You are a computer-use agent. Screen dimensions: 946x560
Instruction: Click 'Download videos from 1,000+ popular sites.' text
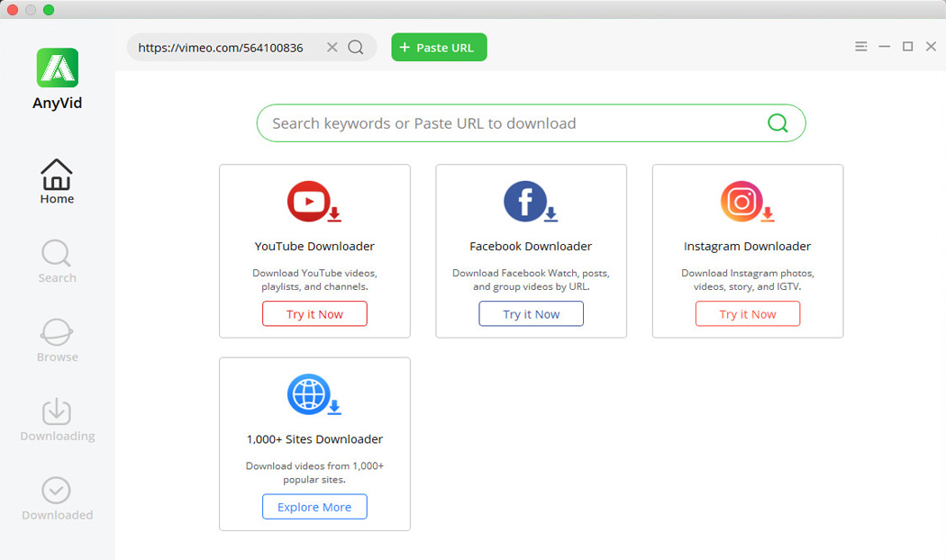(x=314, y=473)
